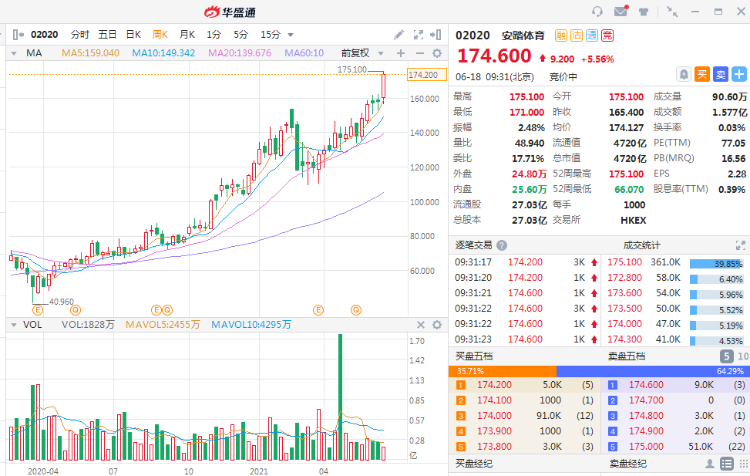Select bid level 1 price 174.200
The height and width of the screenshot is (476, 750).
pos(494,385)
